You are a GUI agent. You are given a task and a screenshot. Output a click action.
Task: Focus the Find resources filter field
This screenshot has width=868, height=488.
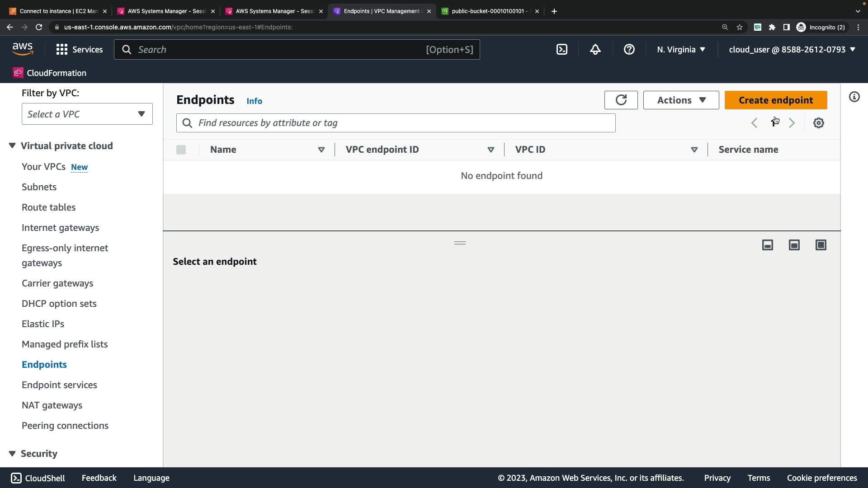pos(402,123)
